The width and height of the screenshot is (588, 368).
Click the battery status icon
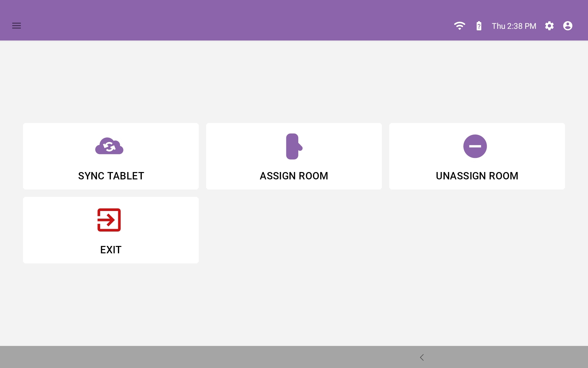(x=479, y=26)
